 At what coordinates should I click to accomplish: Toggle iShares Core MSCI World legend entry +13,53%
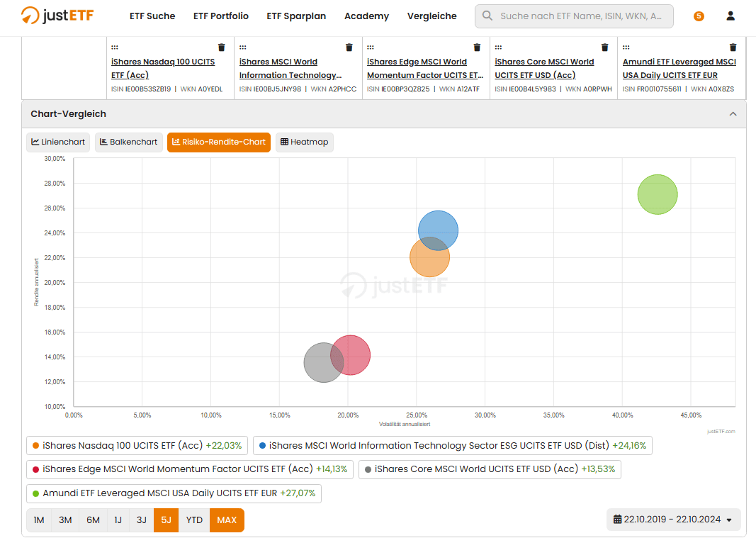tap(490, 469)
